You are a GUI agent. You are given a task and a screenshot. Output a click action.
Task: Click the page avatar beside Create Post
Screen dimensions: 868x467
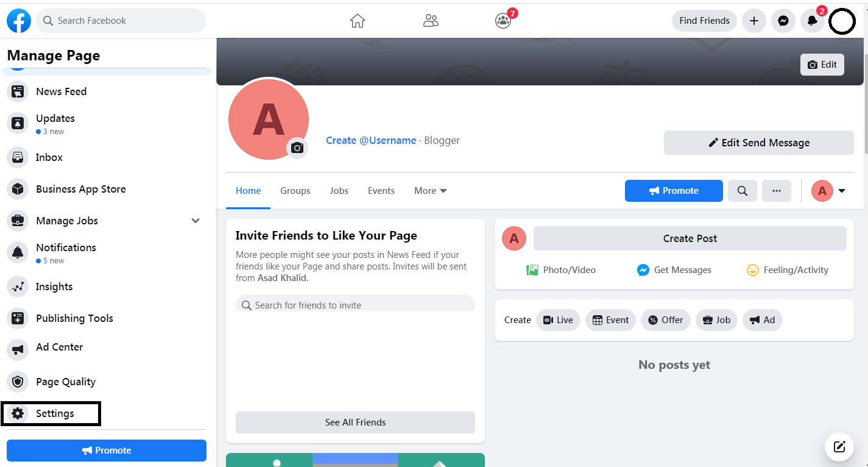(x=514, y=238)
